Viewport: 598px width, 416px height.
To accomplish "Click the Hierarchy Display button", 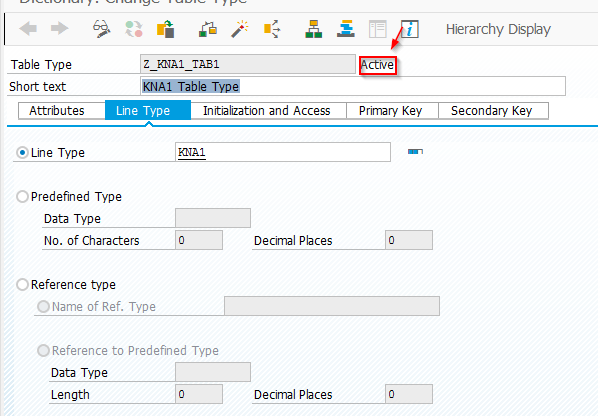I will pos(498,29).
